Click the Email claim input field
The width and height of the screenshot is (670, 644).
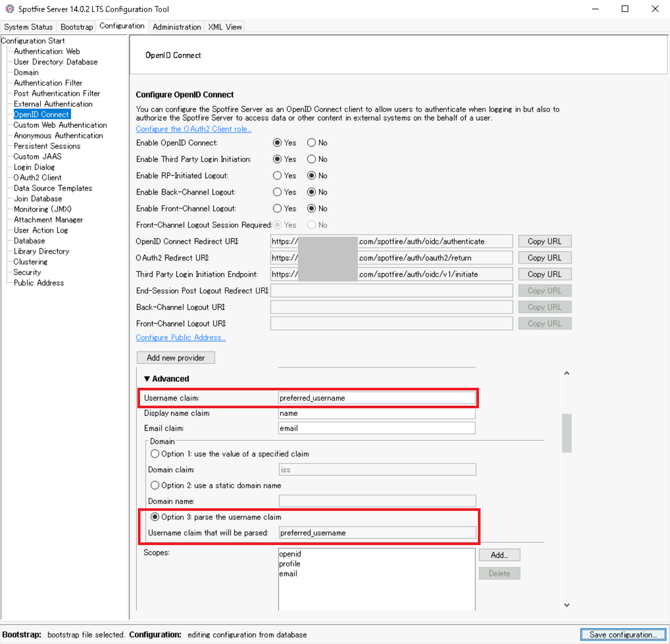376,428
